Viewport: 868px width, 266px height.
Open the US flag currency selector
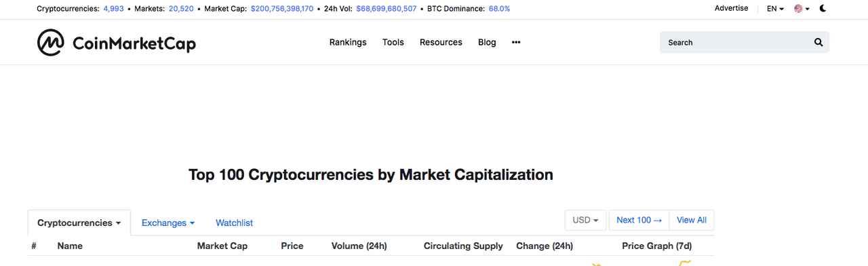tap(802, 9)
